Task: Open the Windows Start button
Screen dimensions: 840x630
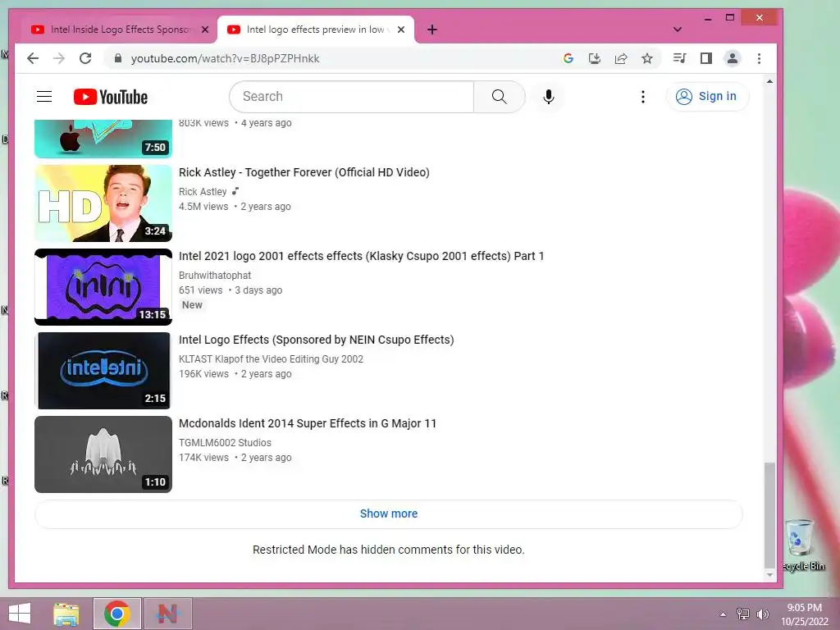Action: tap(20, 614)
